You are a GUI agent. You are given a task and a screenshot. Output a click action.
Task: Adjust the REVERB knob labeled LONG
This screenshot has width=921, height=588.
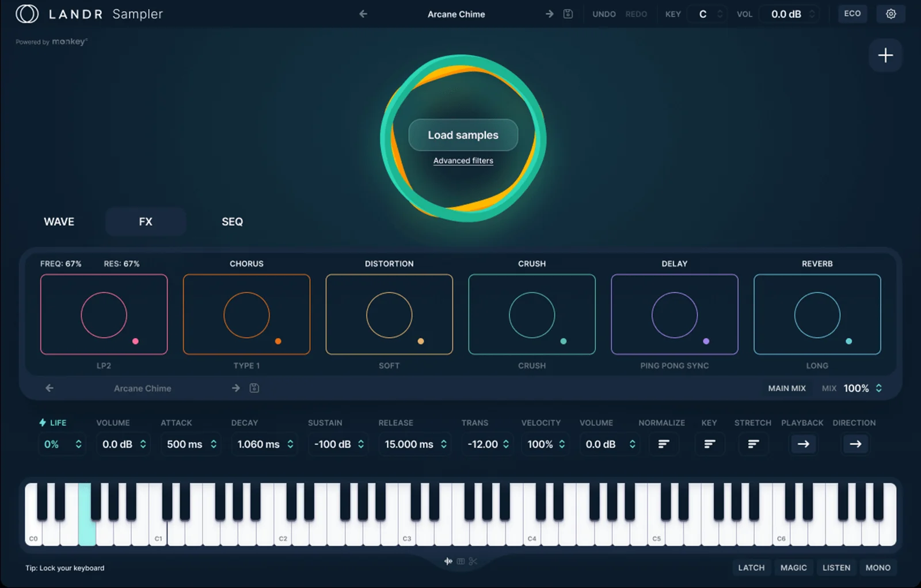(x=817, y=315)
